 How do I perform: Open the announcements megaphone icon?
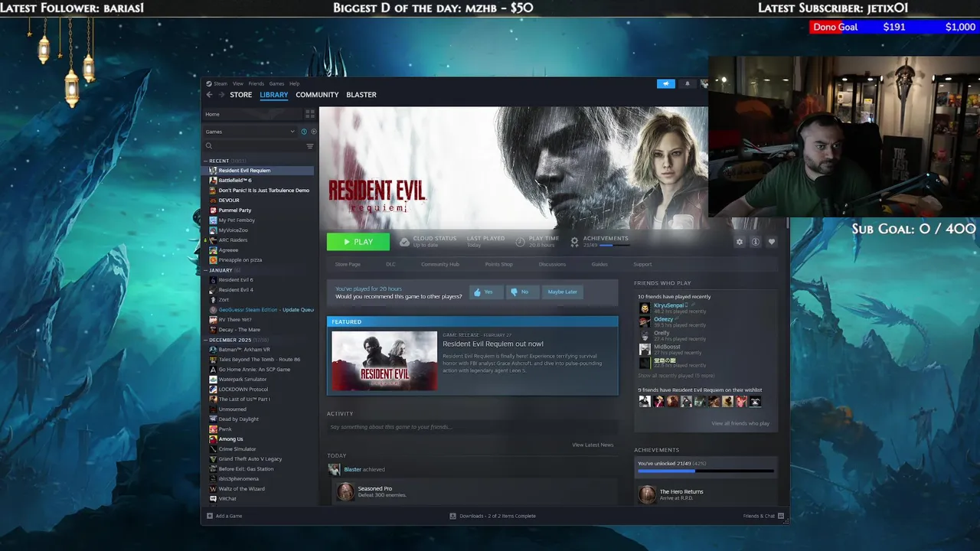coord(666,84)
